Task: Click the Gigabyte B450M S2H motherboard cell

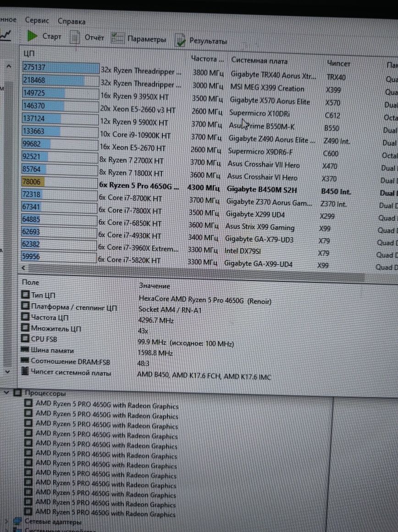Action: (262, 189)
